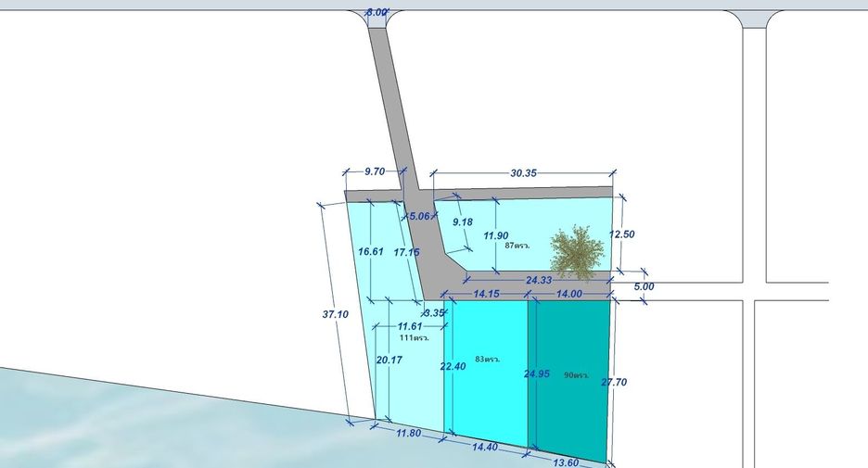
Task: Select the 111ตรว. plot area label
Action: click(x=415, y=337)
